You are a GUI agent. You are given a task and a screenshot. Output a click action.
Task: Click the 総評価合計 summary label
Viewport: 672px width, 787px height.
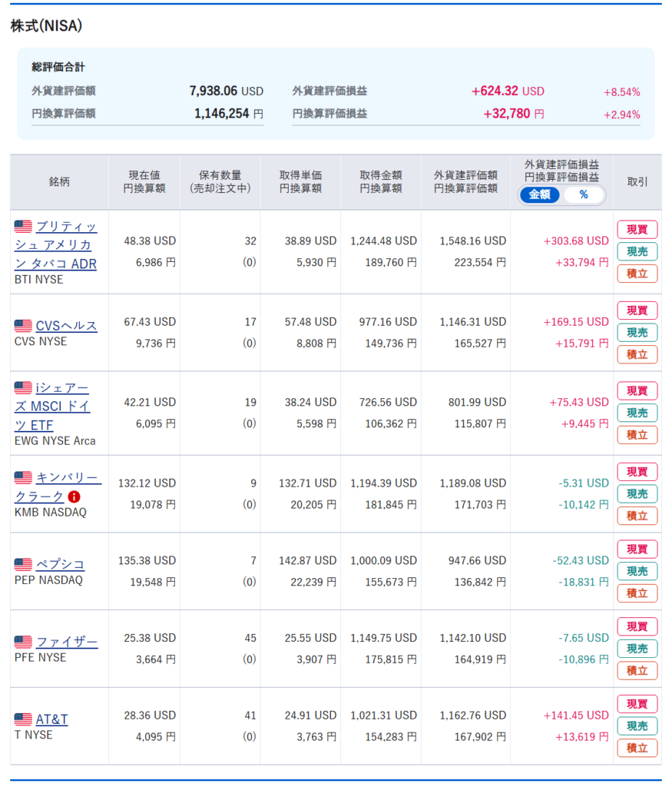[58, 67]
